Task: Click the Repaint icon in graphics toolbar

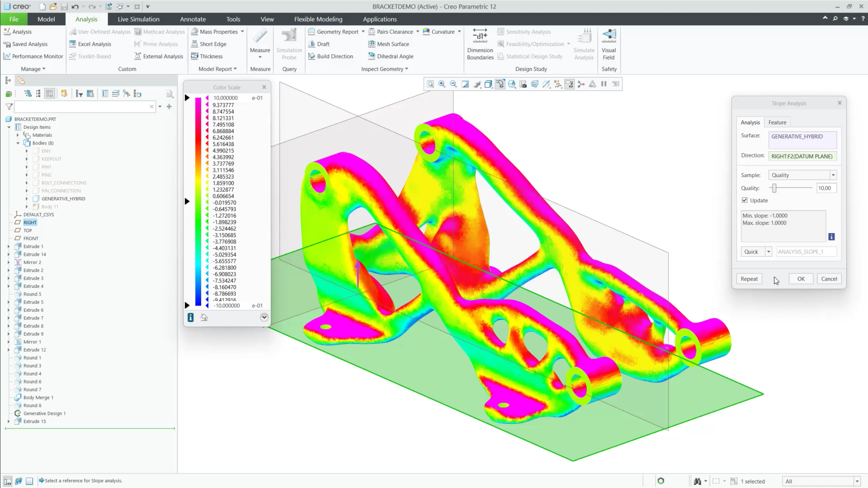Action: [465, 84]
